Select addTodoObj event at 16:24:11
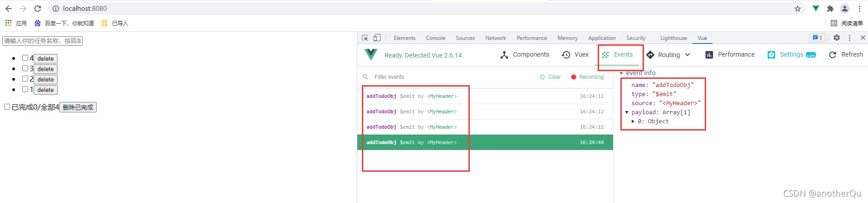Viewport: 868px width, 203px height. coord(485,96)
